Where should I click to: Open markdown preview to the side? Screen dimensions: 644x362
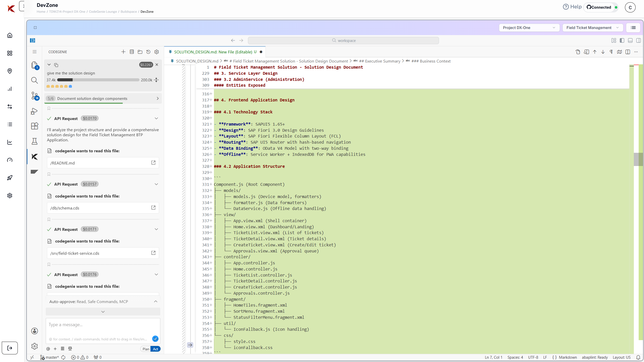[586, 52]
